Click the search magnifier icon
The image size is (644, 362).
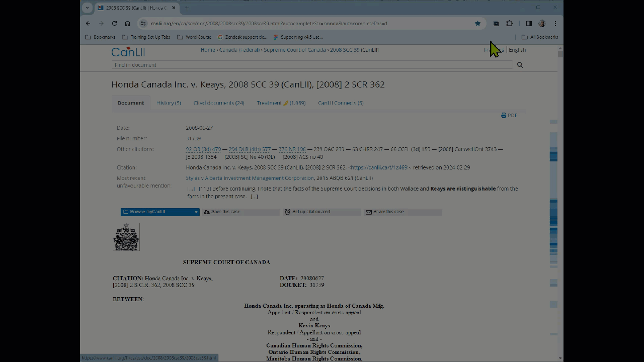pos(520,65)
